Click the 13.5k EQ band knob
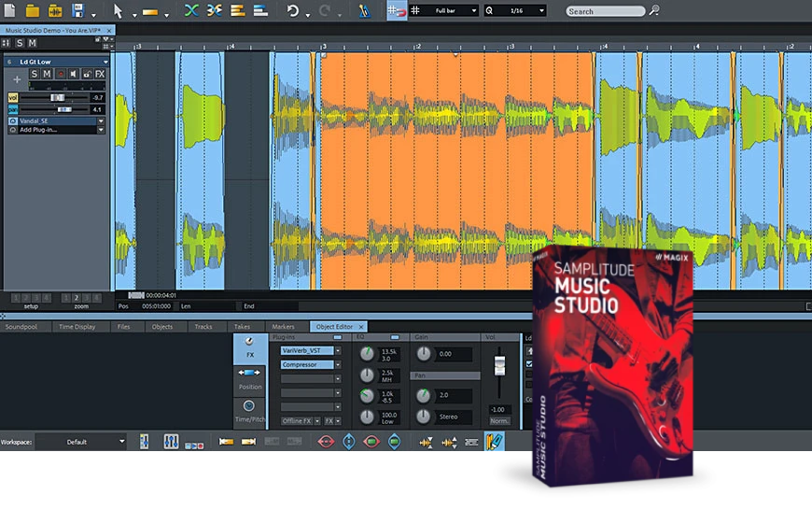The height and width of the screenshot is (509, 812). (367, 354)
